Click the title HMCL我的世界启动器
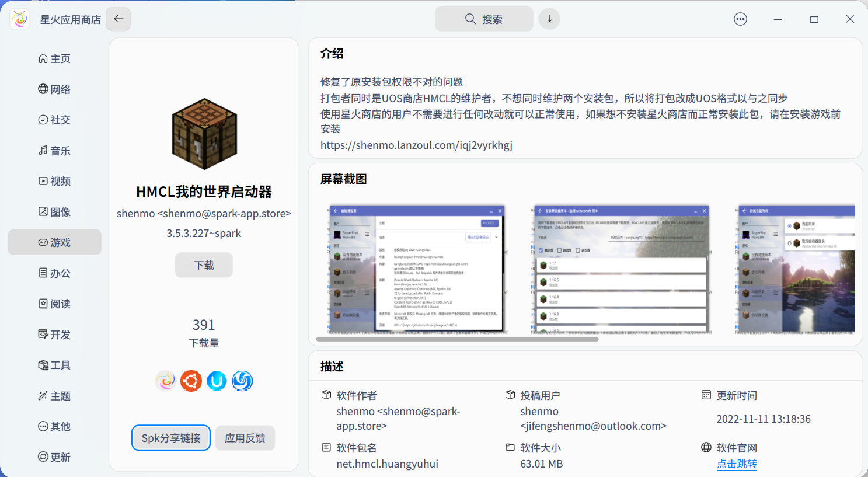This screenshot has width=868, height=477. (x=204, y=192)
